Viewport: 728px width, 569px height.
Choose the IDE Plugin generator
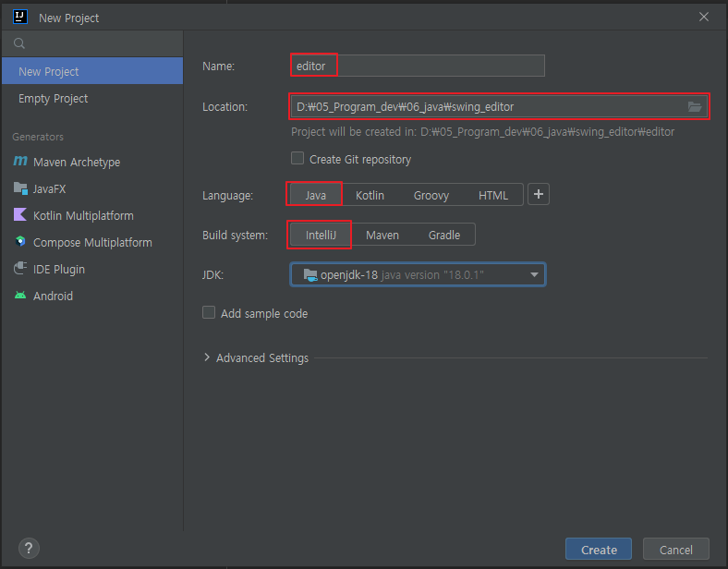[92, 269]
